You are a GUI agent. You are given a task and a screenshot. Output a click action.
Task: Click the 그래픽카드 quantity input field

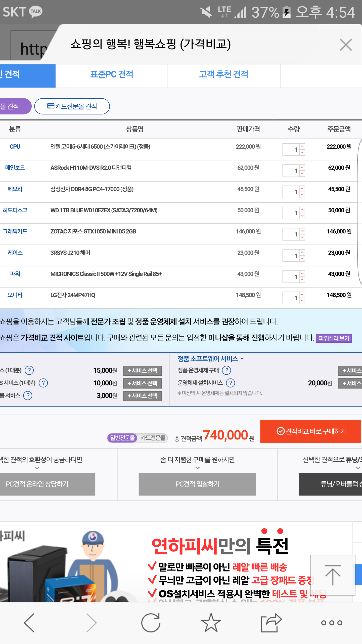click(291, 234)
